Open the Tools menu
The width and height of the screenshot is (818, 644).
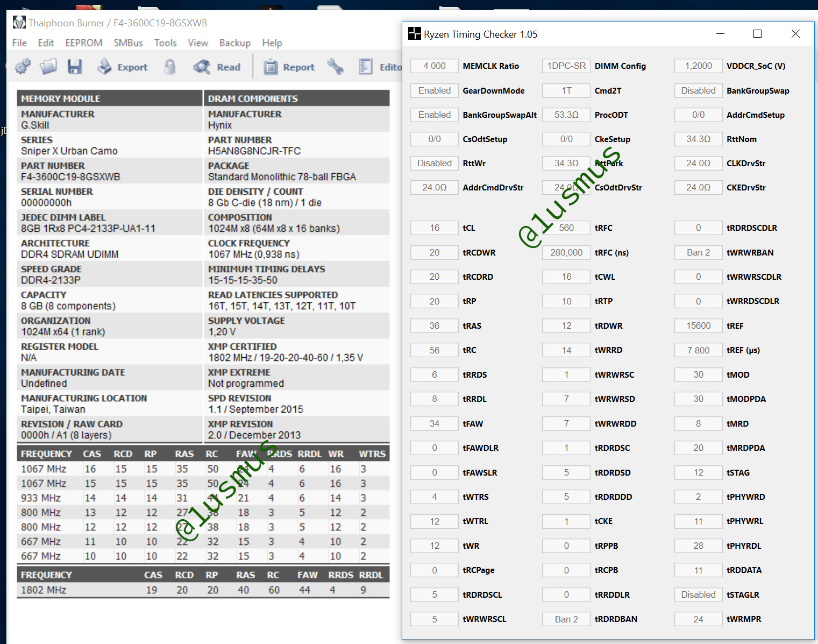165,43
